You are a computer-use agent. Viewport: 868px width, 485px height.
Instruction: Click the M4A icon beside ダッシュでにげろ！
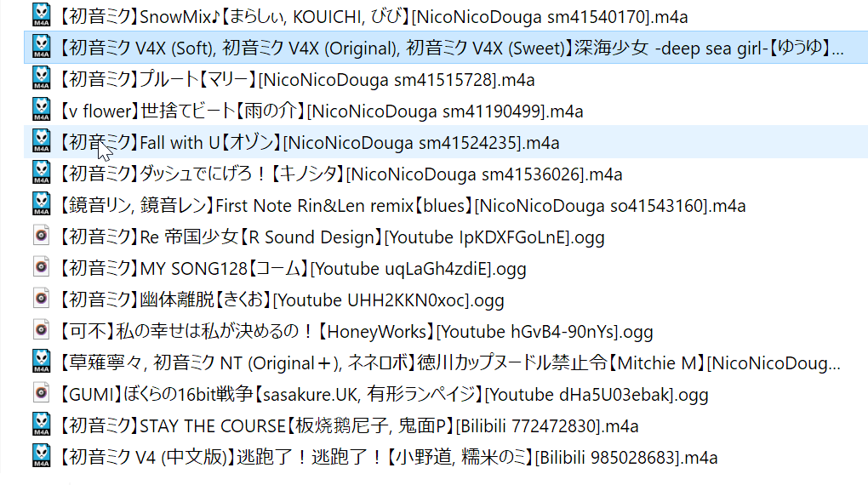[x=42, y=173]
